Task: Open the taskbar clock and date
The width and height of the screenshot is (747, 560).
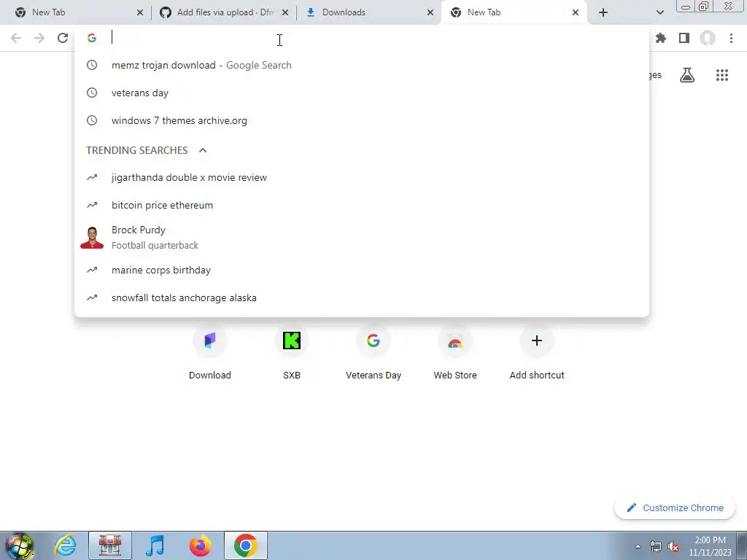Action: [x=710, y=546]
